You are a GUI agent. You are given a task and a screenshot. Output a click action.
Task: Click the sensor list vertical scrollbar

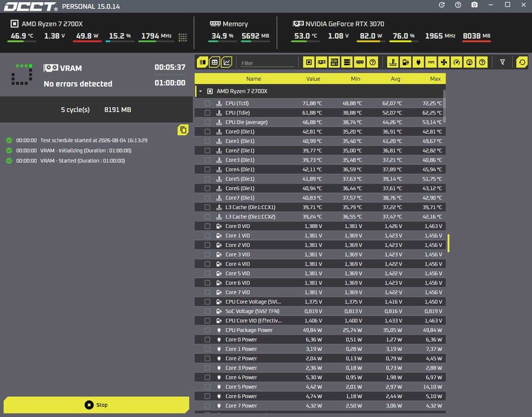tap(444, 105)
